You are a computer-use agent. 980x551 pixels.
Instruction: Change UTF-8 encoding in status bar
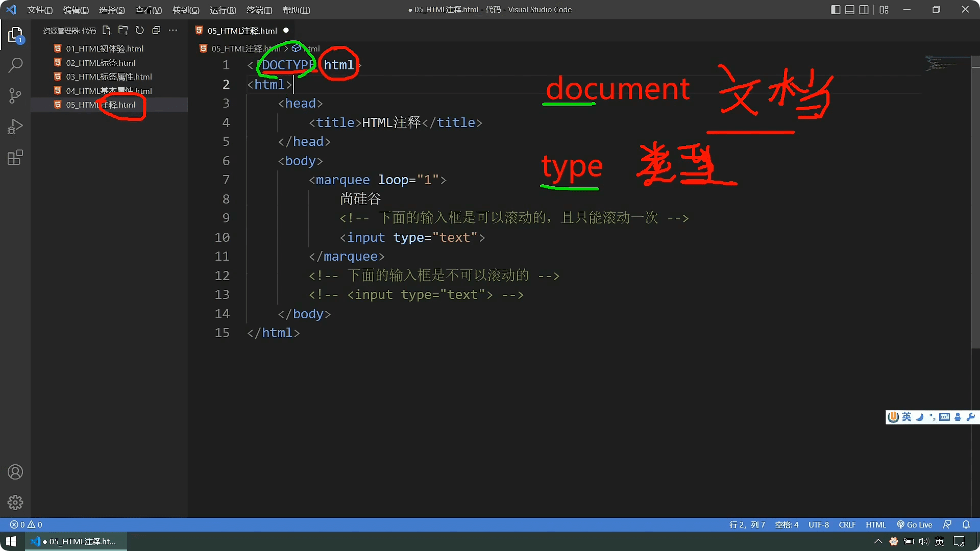(818, 525)
